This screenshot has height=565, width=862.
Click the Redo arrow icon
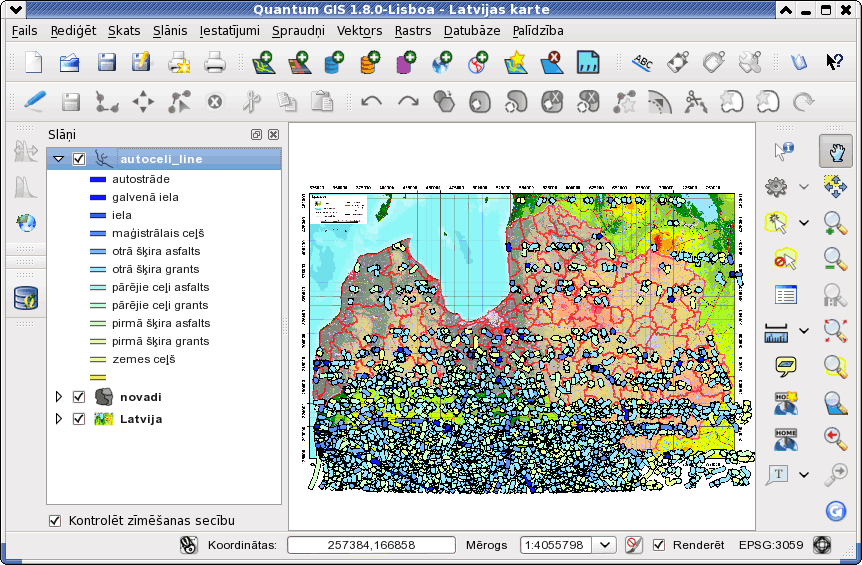408,102
